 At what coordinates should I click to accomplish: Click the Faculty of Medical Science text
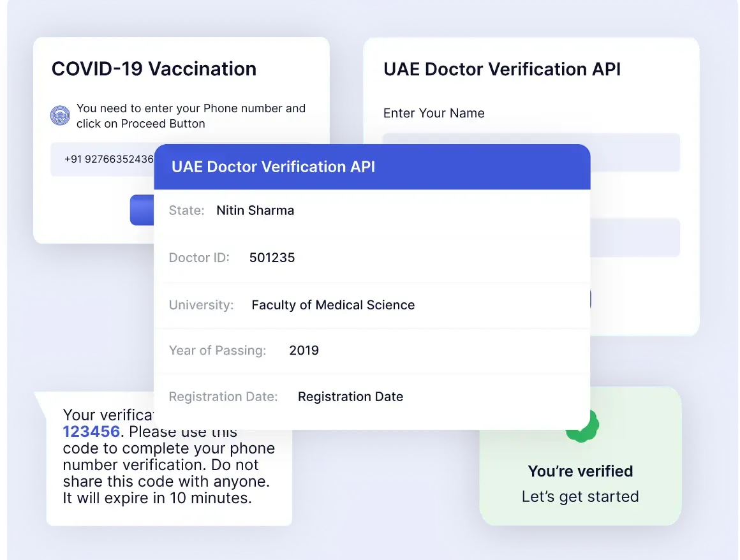[333, 306]
